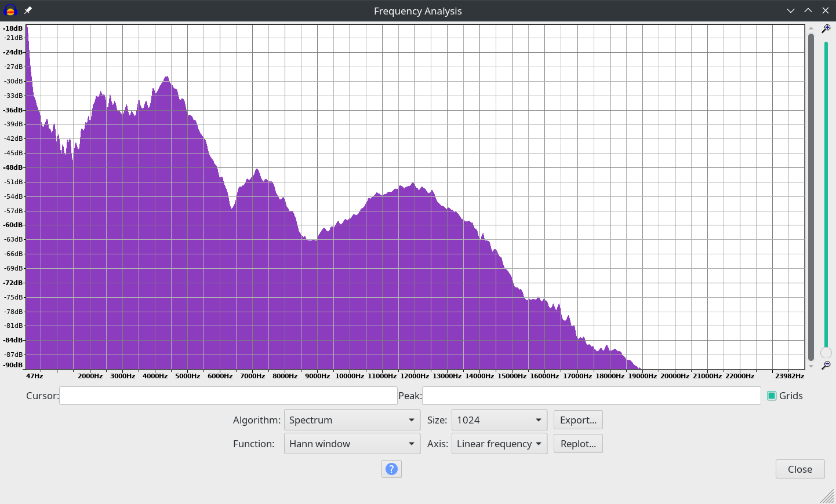Open the Algorithm dropdown showing Spectrum
This screenshot has width=836, height=504.
tap(352, 420)
